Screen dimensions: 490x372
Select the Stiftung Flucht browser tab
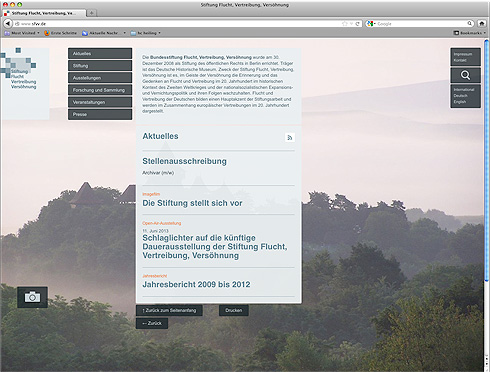click(x=44, y=13)
